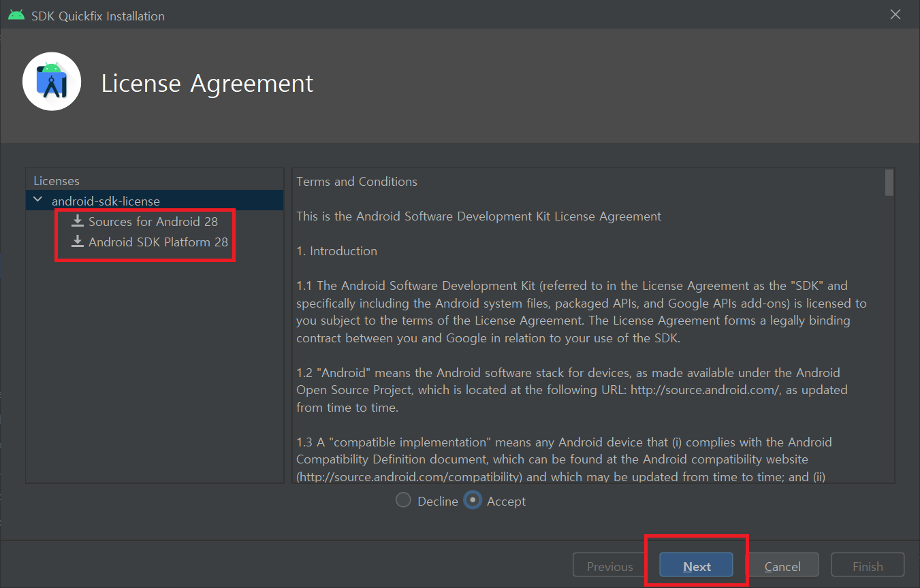Image resolution: width=920 pixels, height=588 pixels.
Task: Click the Next button
Action: [696, 566]
